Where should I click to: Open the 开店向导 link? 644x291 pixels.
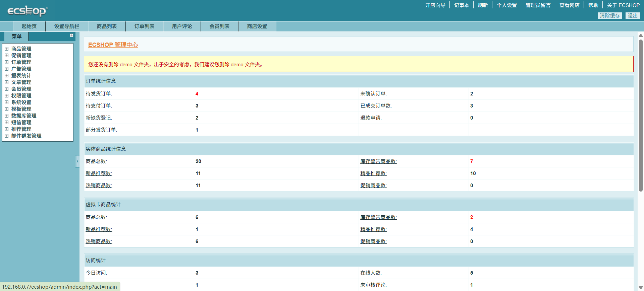(435, 5)
